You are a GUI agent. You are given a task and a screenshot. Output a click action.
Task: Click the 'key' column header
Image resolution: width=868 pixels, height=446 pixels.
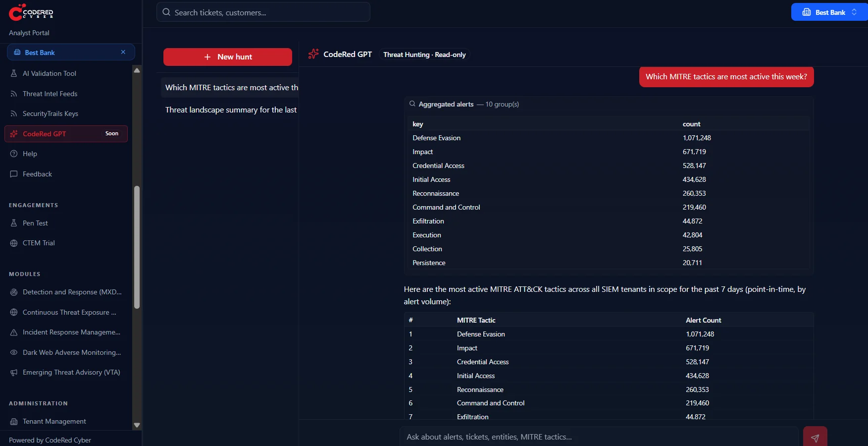tap(418, 124)
